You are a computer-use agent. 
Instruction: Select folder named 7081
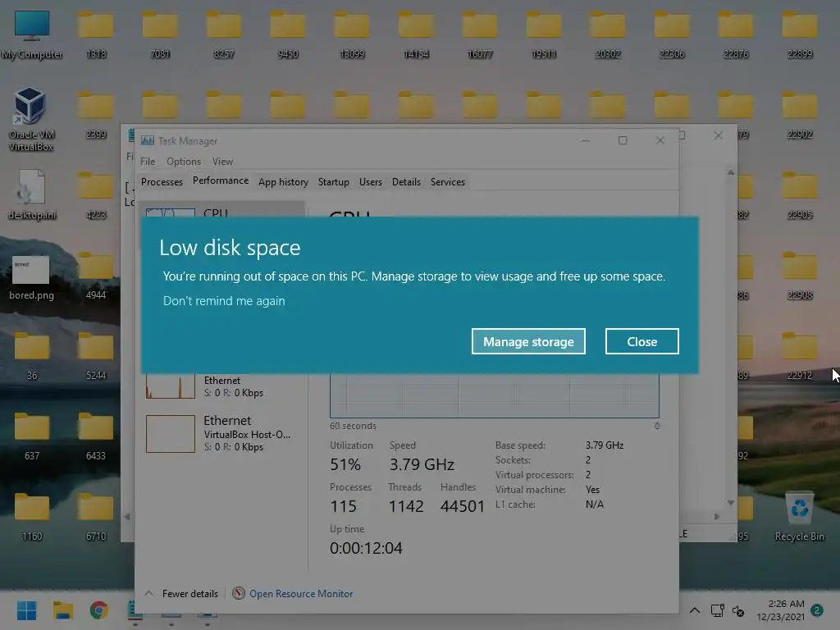point(160,34)
